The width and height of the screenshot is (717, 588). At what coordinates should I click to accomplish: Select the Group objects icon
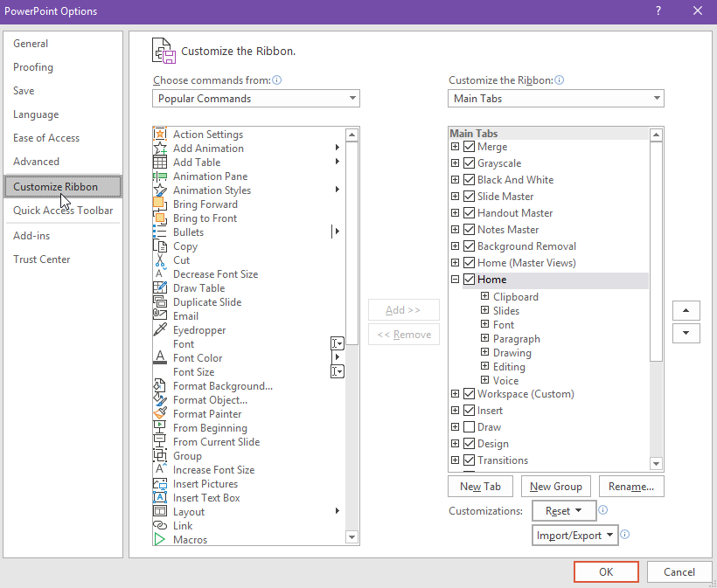point(160,456)
